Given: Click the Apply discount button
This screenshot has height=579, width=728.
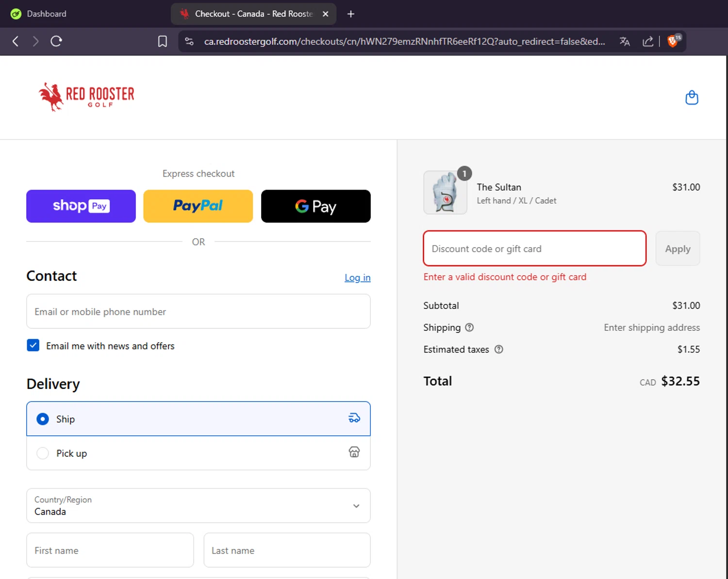Looking at the screenshot, I should [x=678, y=248].
